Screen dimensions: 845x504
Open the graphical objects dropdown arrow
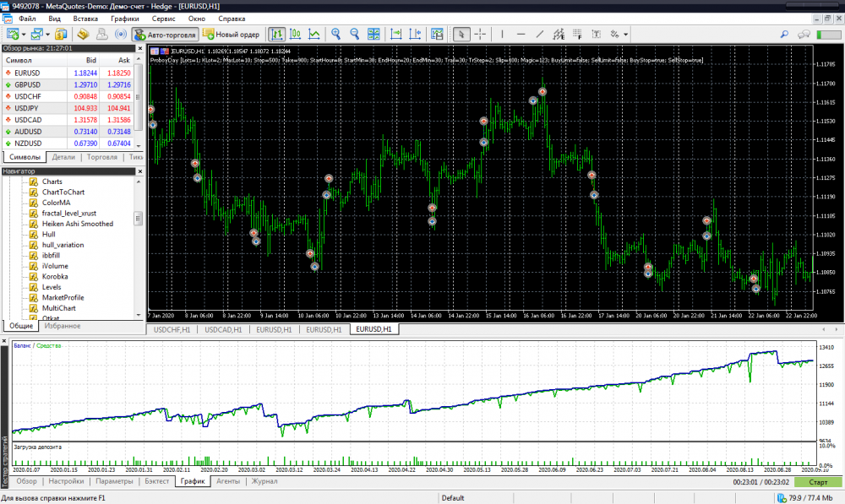click(625, 35)
